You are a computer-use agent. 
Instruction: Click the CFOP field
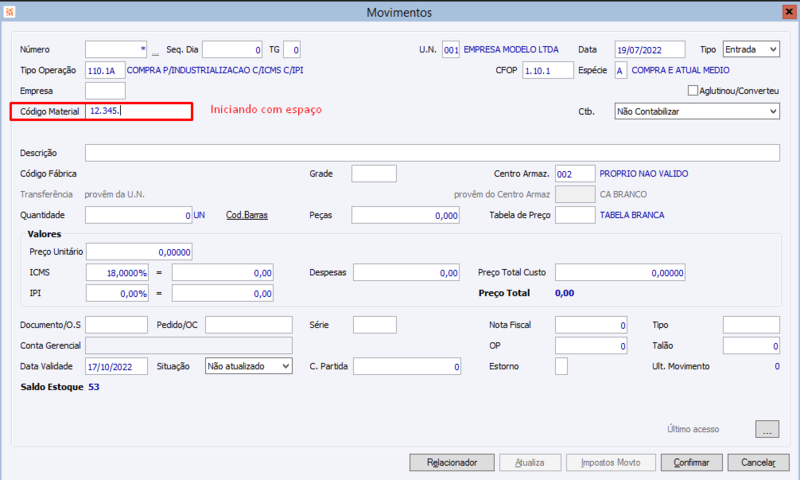pyautogui.click(x=548, y=70)
